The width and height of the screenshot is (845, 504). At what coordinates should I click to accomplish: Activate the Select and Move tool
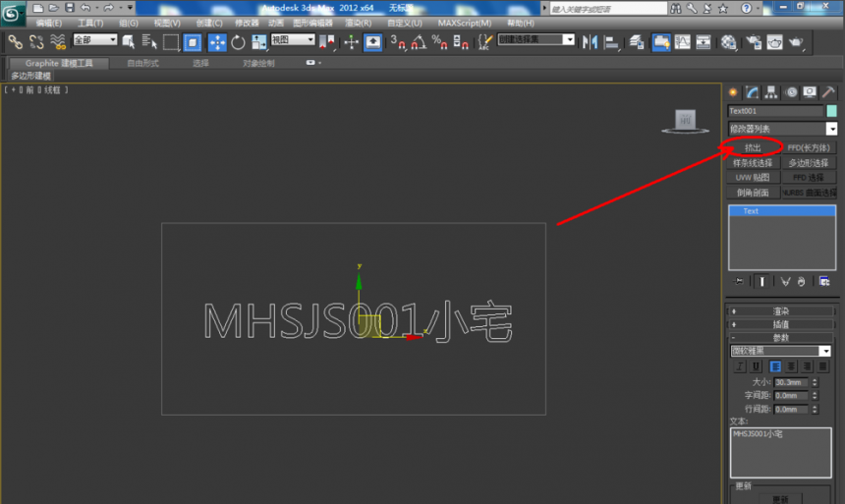[217, 42]
